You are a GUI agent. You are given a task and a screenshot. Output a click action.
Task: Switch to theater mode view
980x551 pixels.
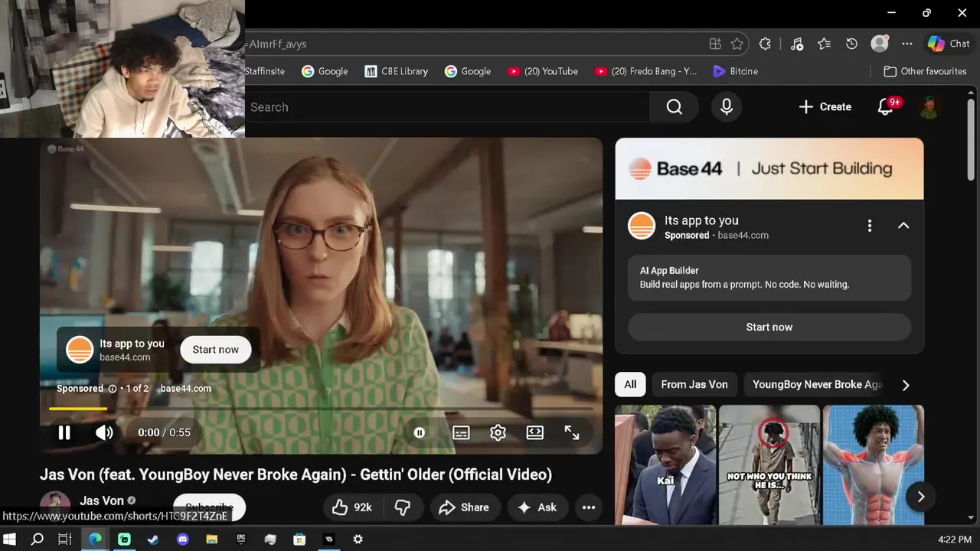click(x=535, y=432)
